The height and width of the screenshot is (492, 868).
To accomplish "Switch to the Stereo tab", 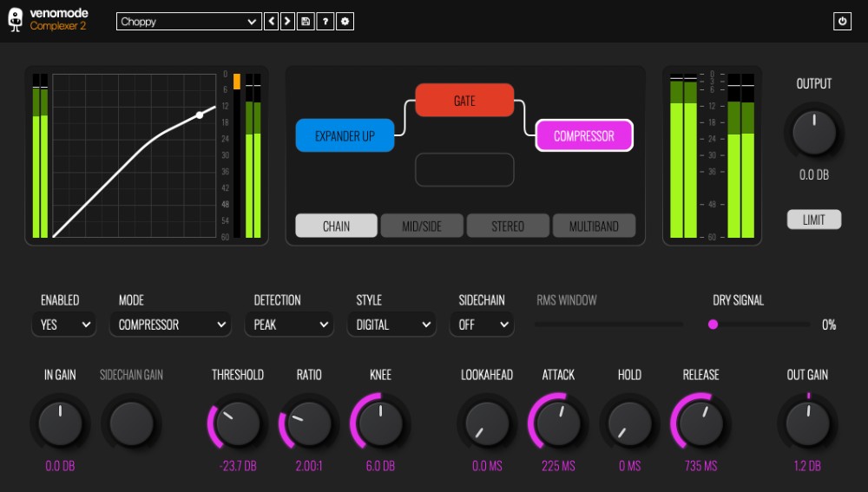I will tap(508, 226).
